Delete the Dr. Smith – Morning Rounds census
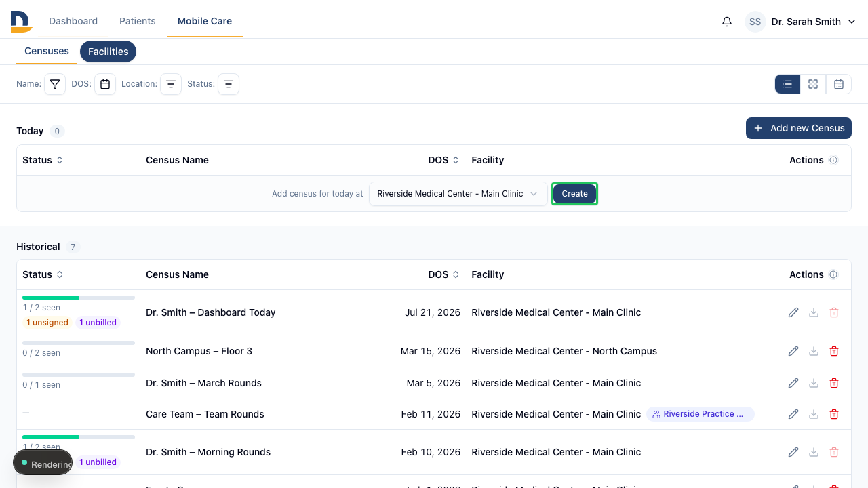 pos(834,452)
